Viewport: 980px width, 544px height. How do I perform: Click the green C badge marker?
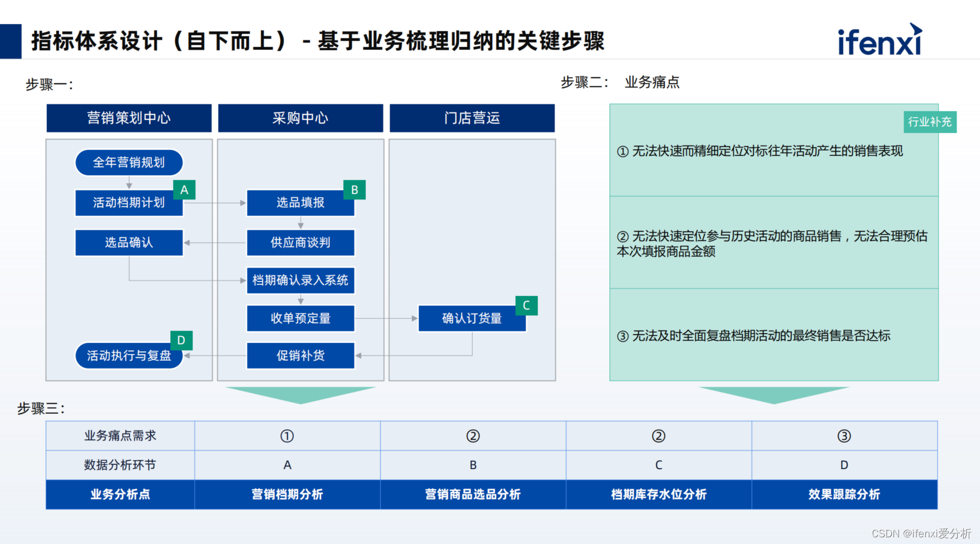point(526,306)
